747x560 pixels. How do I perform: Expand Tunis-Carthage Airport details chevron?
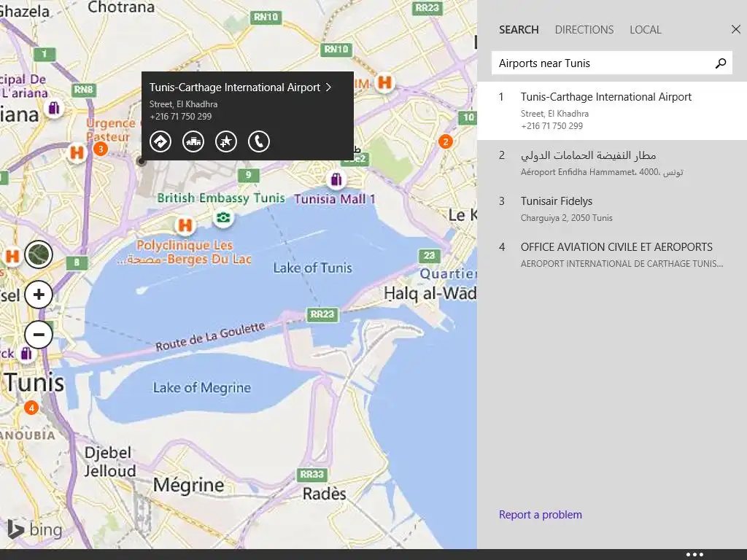point(328,87)
